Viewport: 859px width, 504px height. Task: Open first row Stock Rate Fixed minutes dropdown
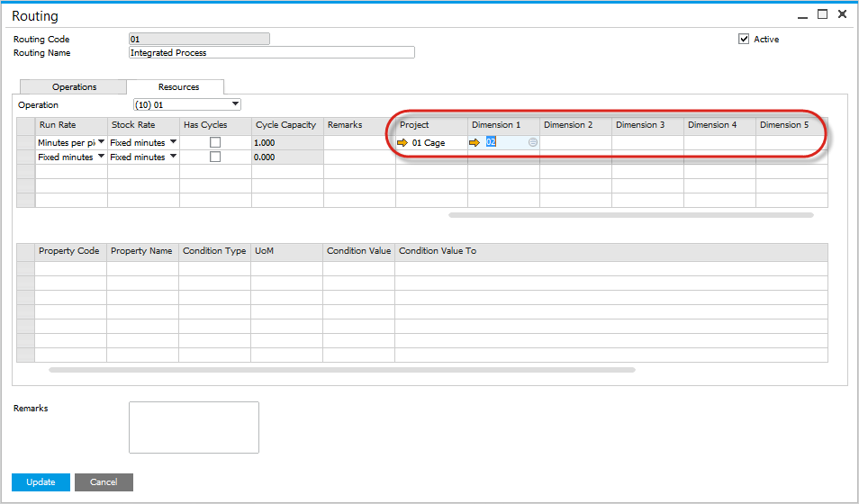173,142
